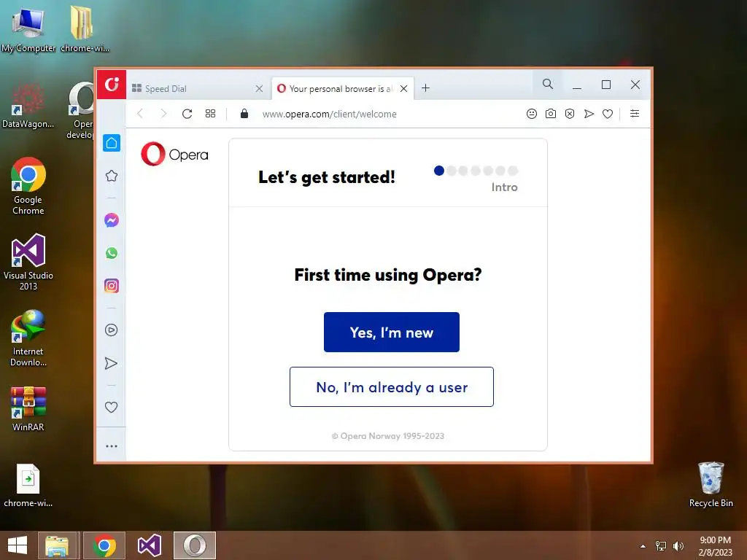Open Chrome from the taskbar
The width and height of the screenshot is (747, 560).
104,545
